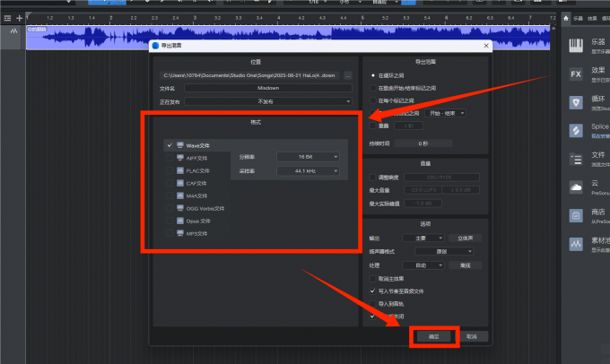Click the 立体声 stereo button
The width and height of the screenshot is (610, 364).
tap(465, 238)
